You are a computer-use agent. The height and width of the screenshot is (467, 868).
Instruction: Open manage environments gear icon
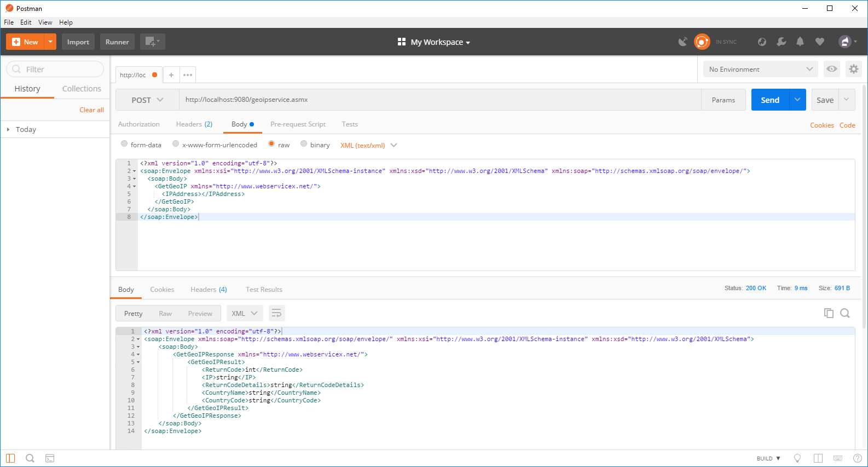(854, 69)
